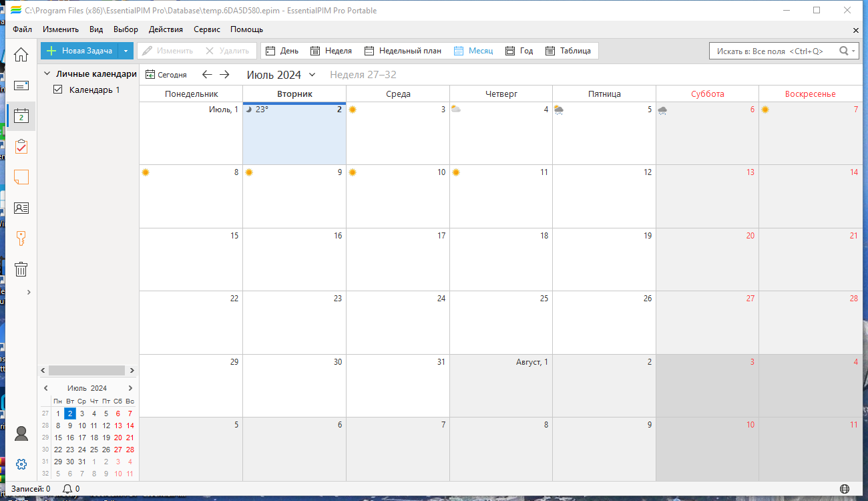Switch to Неделя view
Viewport: 868px width, 501px height.
pos(331,51)
